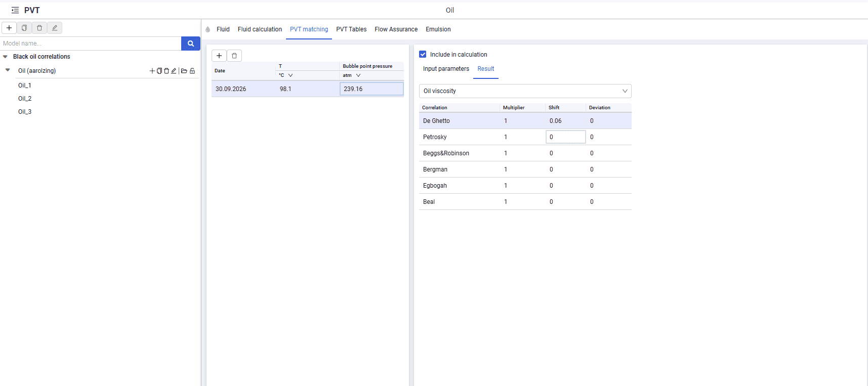Delete the selected matching data row

234,56
